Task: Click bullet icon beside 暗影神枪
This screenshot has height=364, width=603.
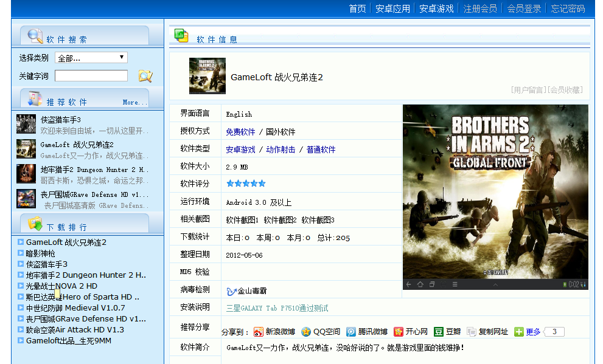Action: tap(21, 253)
